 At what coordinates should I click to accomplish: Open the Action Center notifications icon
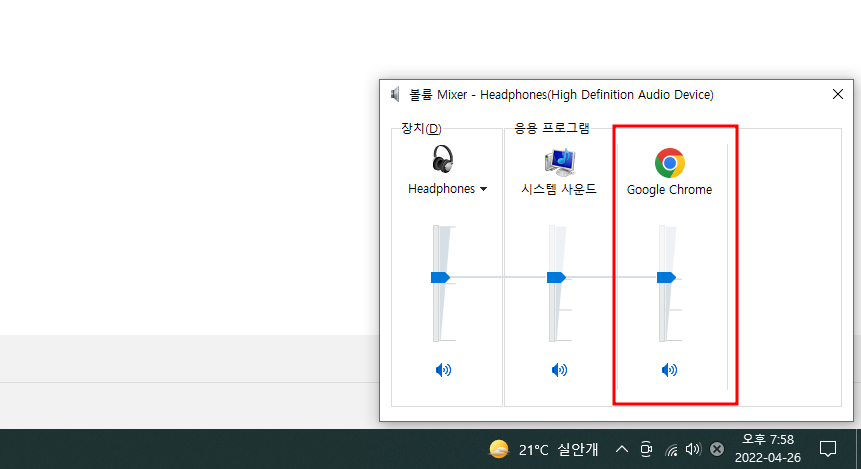point(828,449)
